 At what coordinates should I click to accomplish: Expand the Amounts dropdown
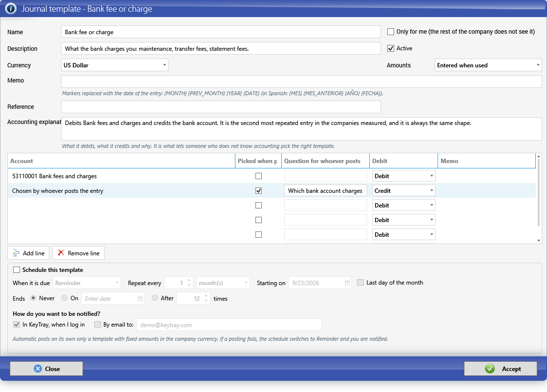[x=488, y=65]
